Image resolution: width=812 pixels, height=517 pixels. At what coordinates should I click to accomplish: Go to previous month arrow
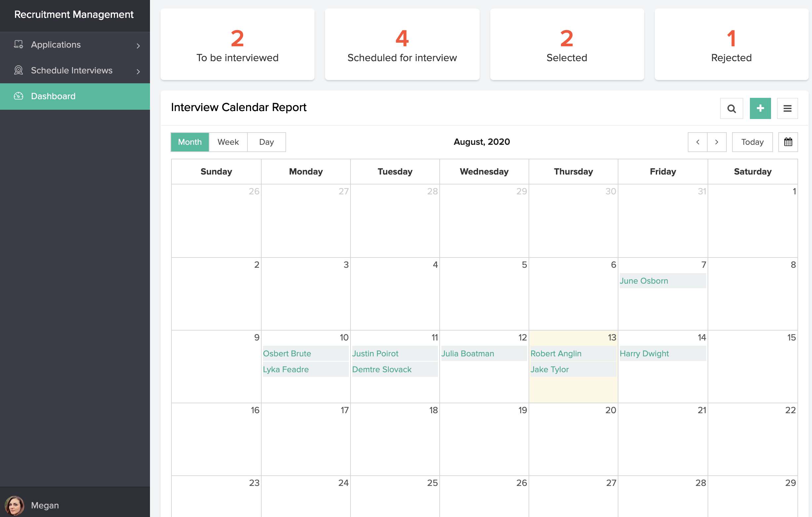click(697, 142)
